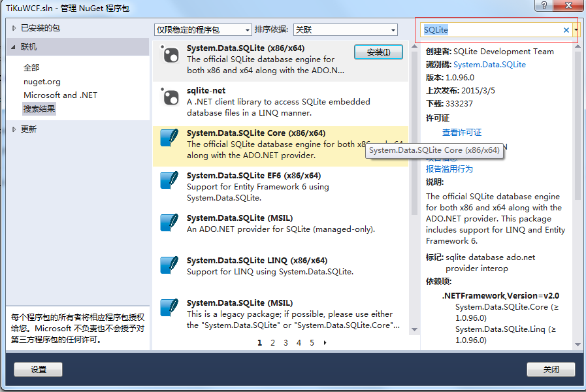Click the 关闭 button
The width and height of the screenshot is (586, 392).
tap(551, 370)
